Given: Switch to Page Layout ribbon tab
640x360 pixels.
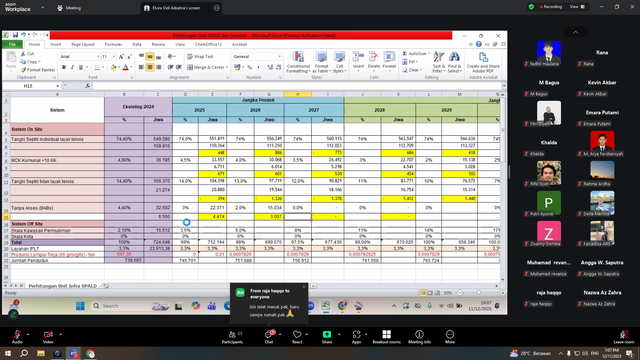Looking at the screenshot, I should click(x=83, y=44).
